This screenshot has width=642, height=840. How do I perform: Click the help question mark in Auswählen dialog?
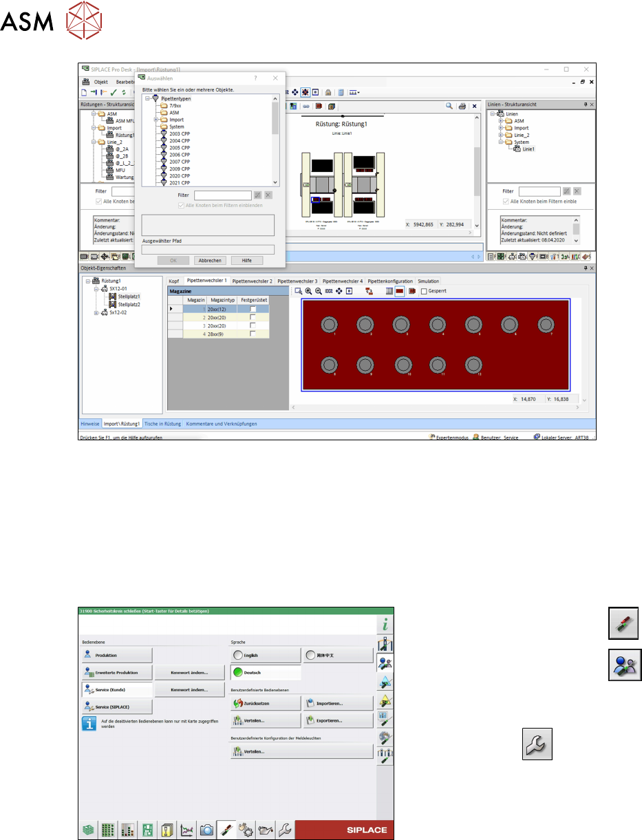pyautogui.click(x=256, y=78)
